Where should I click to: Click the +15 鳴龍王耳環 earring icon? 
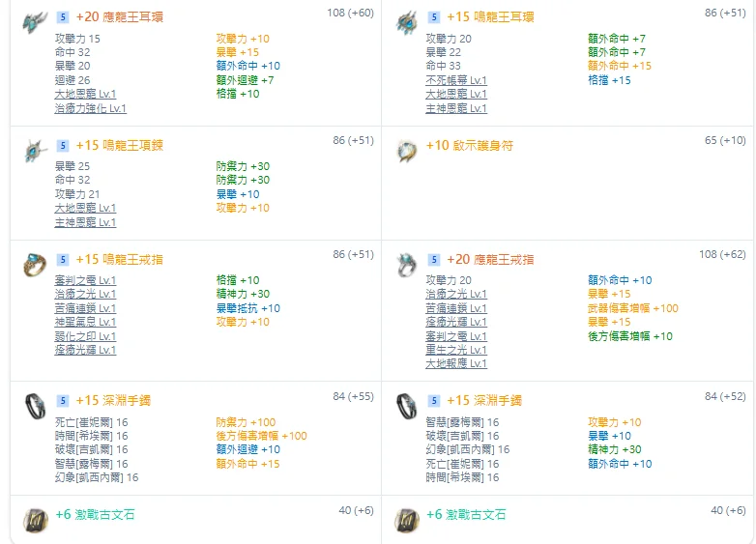pyautogui.click(x=406, y=25)
